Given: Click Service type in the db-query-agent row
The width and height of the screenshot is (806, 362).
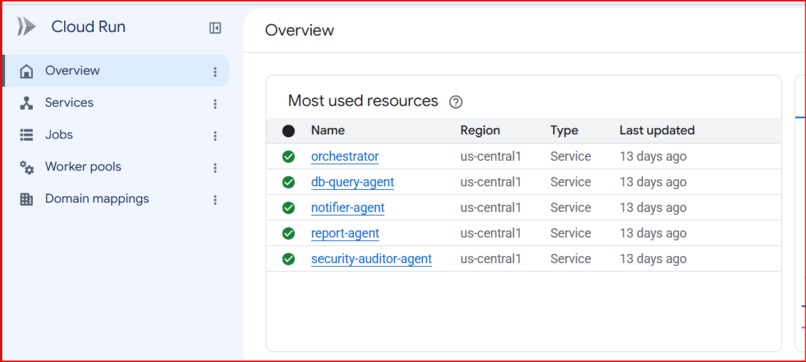Looking at the screenshot, I should click(x=571, y=182).
